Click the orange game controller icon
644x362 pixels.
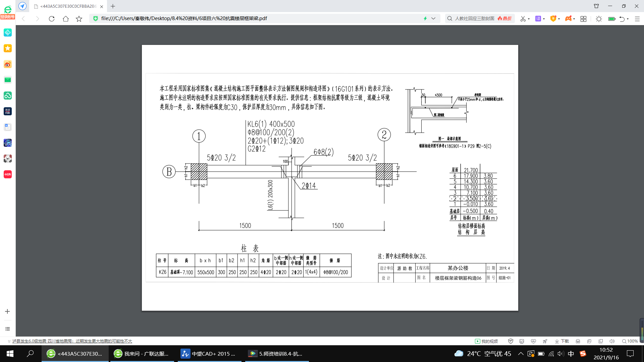tap(568, 19)
